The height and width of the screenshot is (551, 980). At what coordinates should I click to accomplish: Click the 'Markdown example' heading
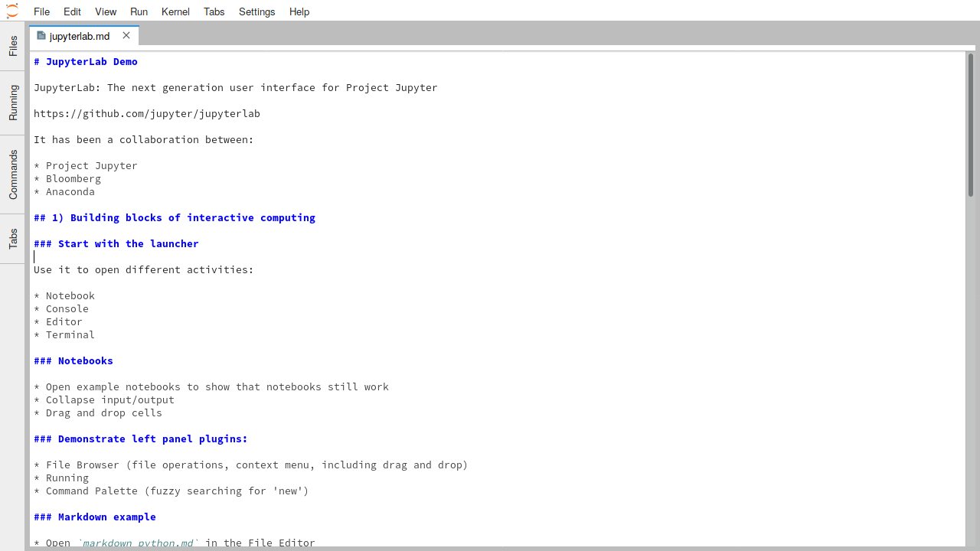pos(95,517)
